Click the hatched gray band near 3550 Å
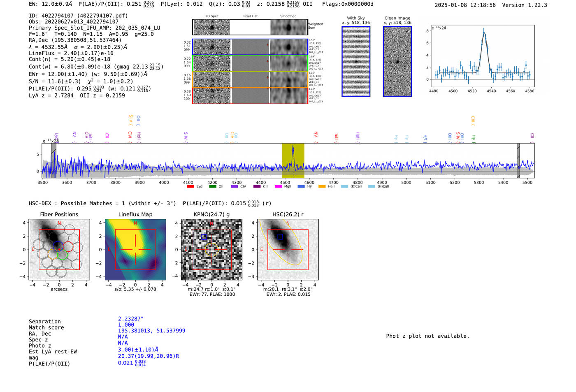Image resolution: width=576 pixels, height=392 pixels. 53,160
